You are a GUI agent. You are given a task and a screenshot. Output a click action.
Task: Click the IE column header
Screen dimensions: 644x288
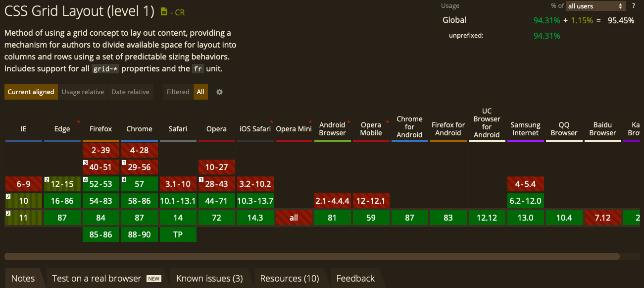[23, 129]
